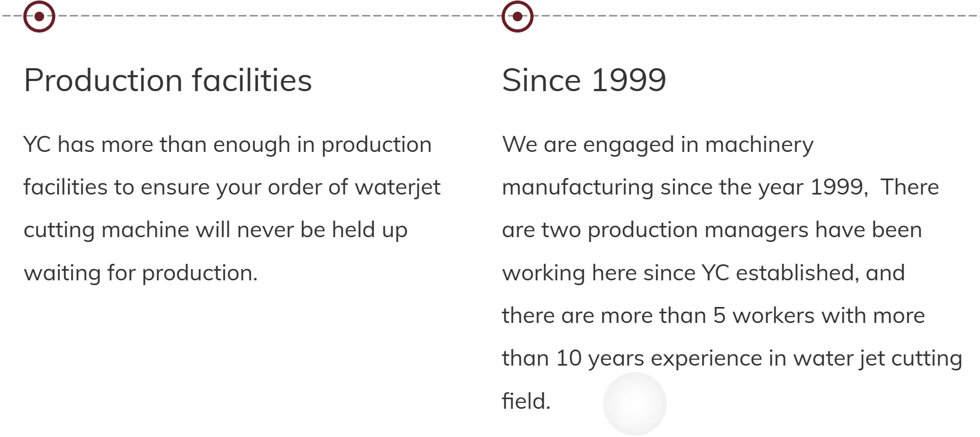Click the word 'manufacturing' in right paragraph
The image size is (980, 437).
(x=578, y=188)
